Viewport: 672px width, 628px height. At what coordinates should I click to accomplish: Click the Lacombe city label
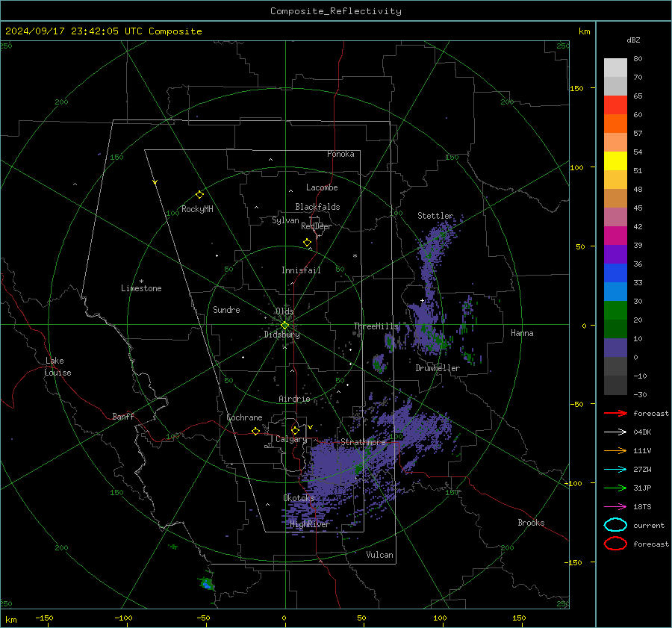point(322,187)
